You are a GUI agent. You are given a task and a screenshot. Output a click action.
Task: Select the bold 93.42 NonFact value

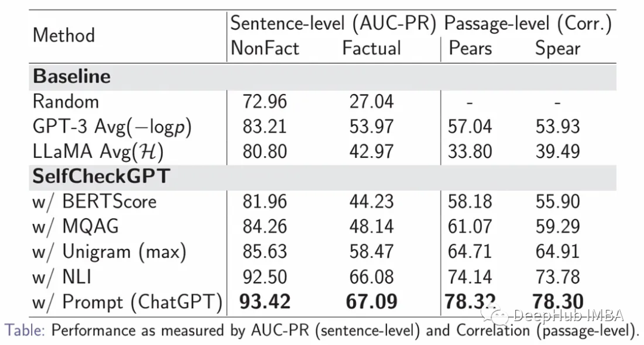265,302
